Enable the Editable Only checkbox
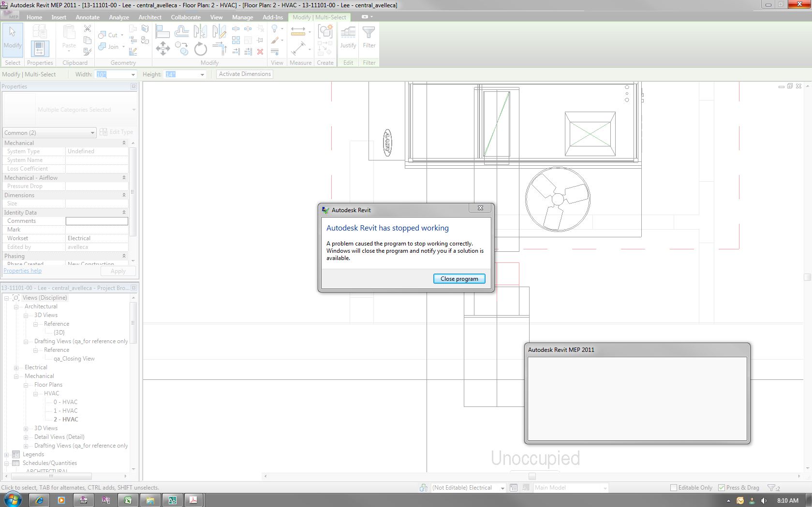812x507 pixels. pyautogui.click(x=673, y=488)
